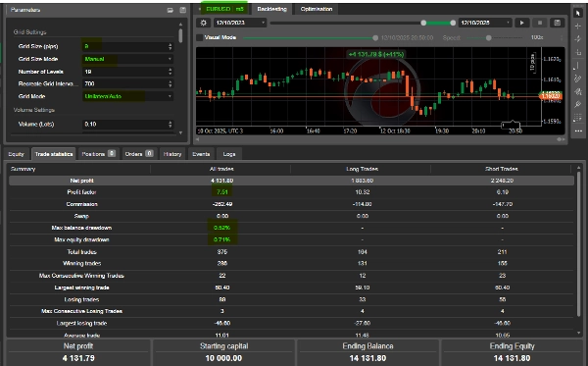Click the date range slider right handle
Screen dimensions: 588x366
coord(453,23)
